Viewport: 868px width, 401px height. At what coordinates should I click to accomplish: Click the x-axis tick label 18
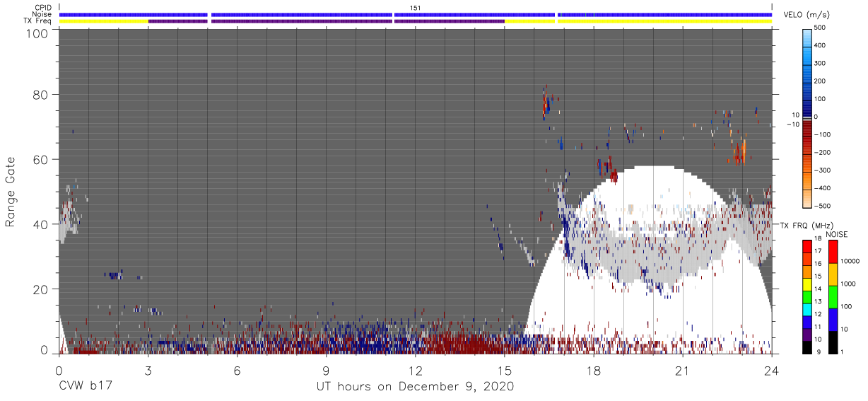point(594,371)
